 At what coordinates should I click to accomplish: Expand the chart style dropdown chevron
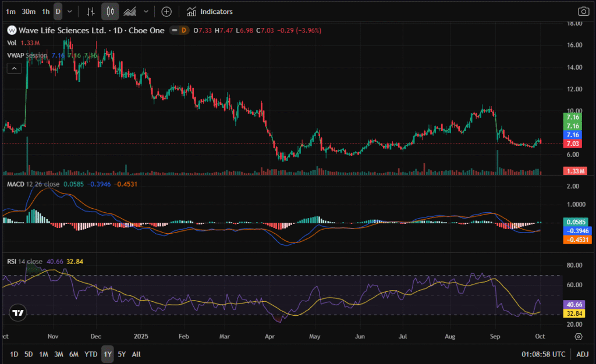point(146,12)
